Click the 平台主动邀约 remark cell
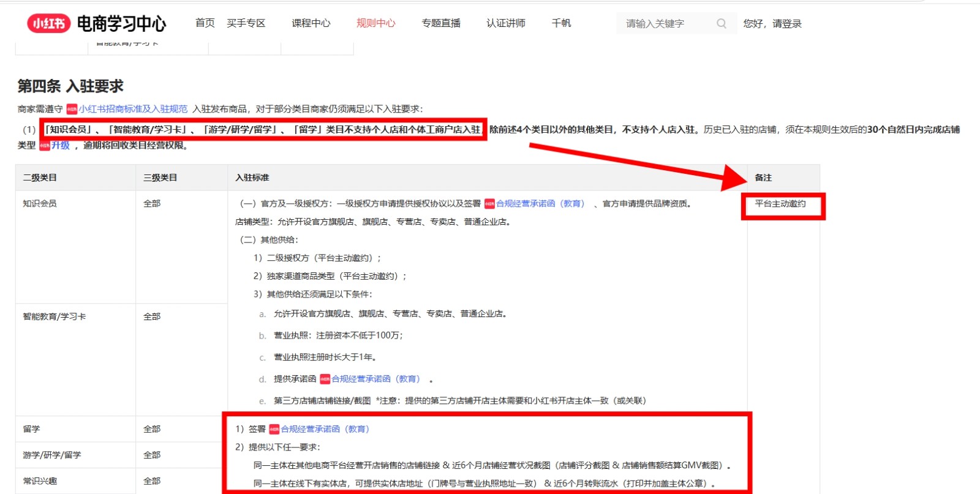The height and width of the screenshot is (494, 980). click(x=780, y=204)
